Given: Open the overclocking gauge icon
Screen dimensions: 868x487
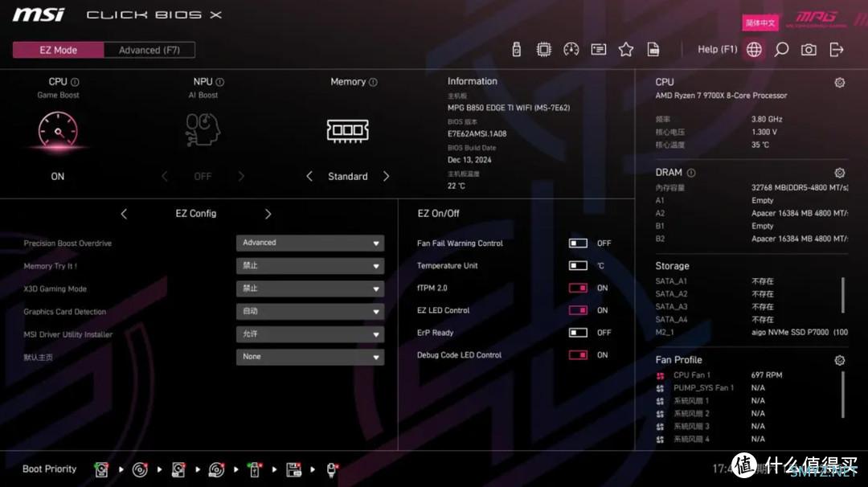Looking at the screenshot, I should tap(571, 49).
